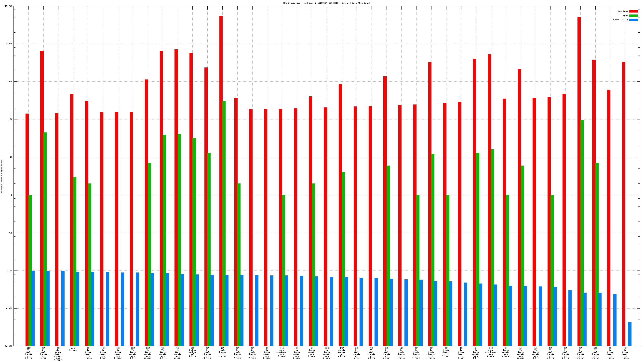Click the old.spam.dnsbl.sorbs.net 5 hops label

pyautogui.click(x=58, y=354)
